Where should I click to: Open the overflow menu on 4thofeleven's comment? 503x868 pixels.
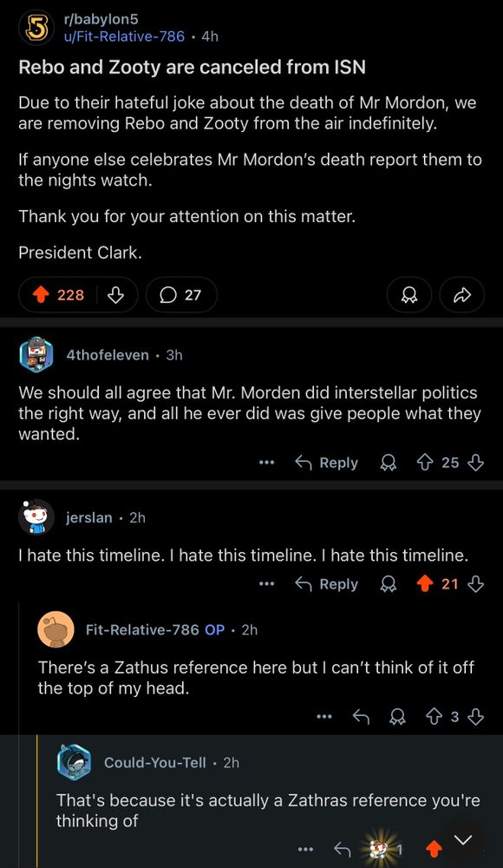click(266, 463)
